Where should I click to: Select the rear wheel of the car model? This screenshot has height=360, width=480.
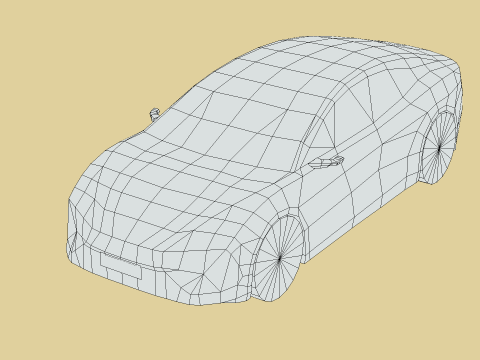pyautogui.click(x=439, y=148)
